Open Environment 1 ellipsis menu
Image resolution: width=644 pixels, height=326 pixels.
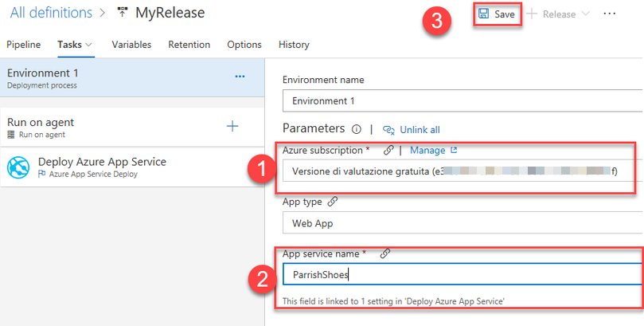tap(240, 77)
